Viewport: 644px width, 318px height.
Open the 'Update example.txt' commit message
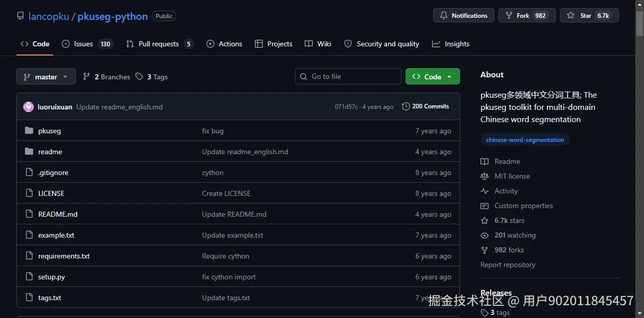tap(232, 235)
